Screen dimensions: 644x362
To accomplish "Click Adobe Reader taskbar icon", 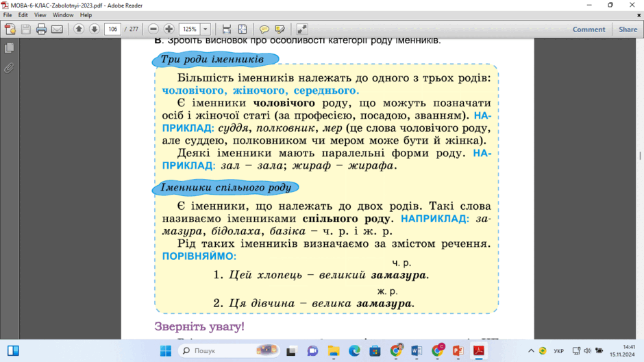I will [x=479, y=351].
